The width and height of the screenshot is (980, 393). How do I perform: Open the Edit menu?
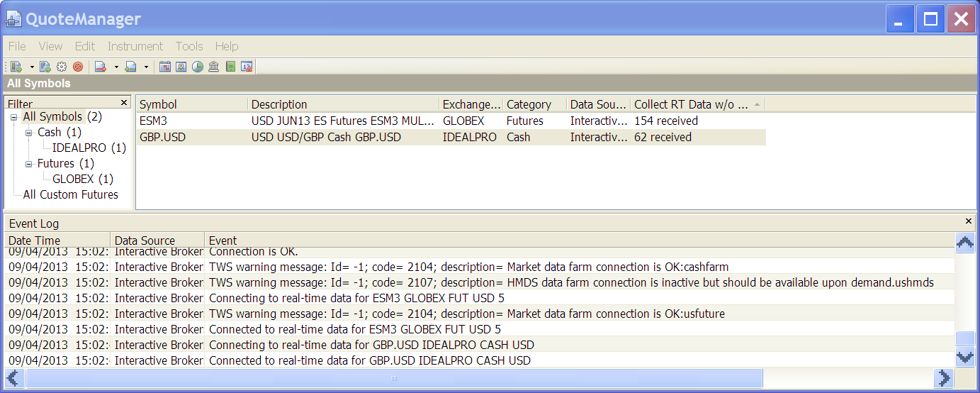[x=85, y=46]
